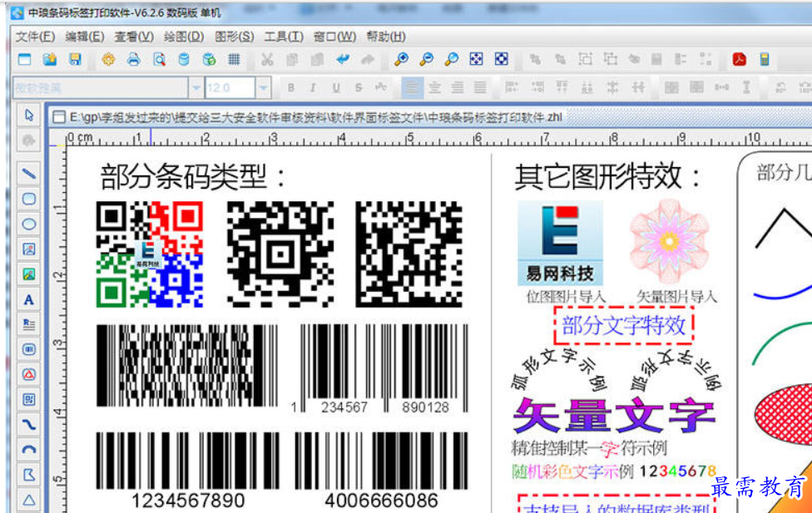The width and height of the screenshot is (812, 513).
Task: Click the greyed Redo arrow
Action: click(368, 60)
